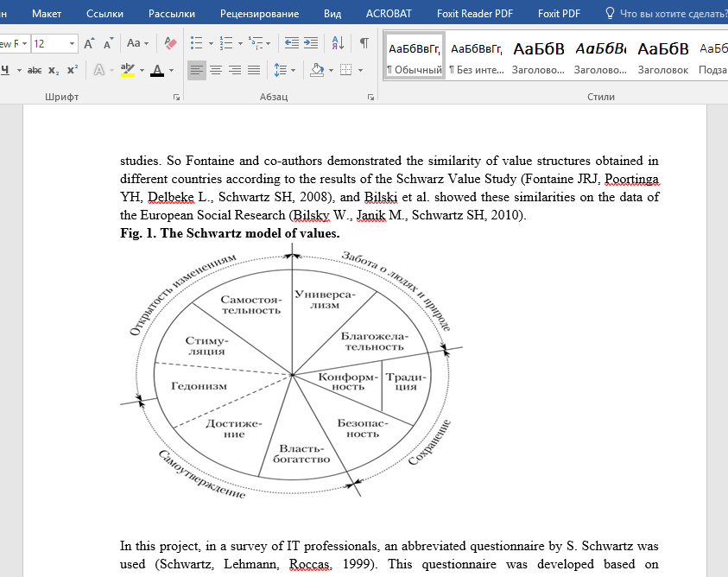Increase paragraph indent
This screenshot has width=728, height=577.
tap(311, 43)
